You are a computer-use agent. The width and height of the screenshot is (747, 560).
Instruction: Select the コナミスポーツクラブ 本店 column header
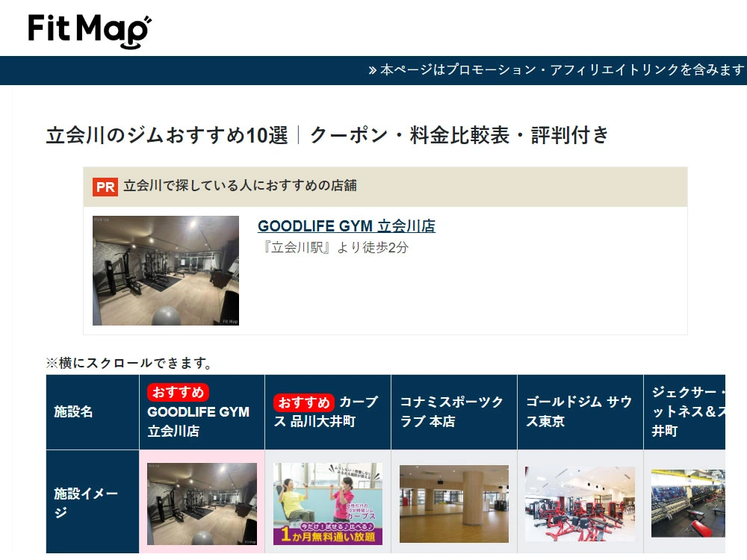[x=453, y=411]
